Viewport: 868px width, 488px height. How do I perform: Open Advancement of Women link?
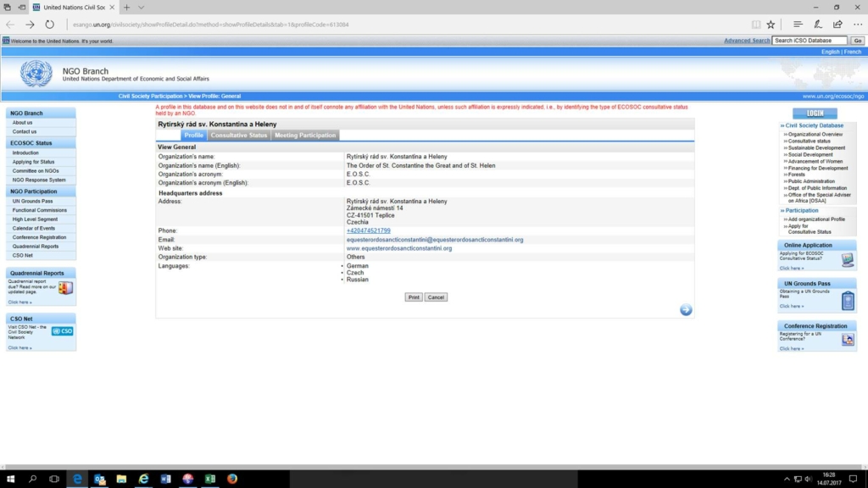coord(815,161)
